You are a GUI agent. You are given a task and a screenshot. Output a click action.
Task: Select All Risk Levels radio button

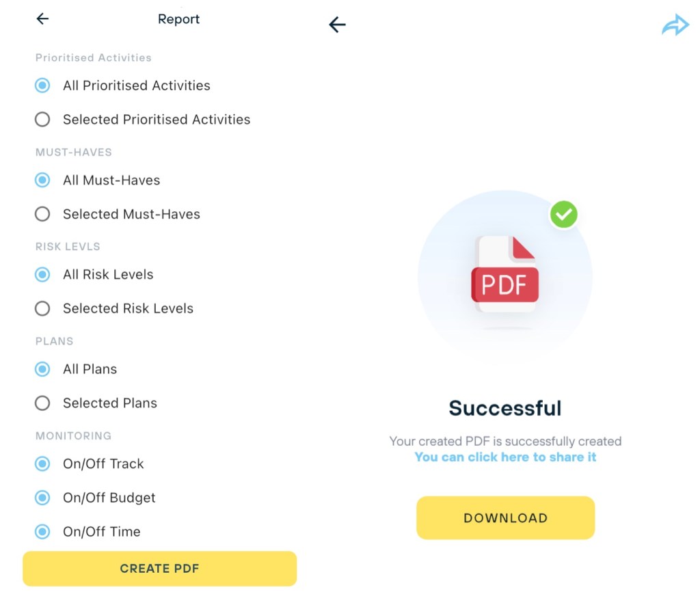coord(42,275)
